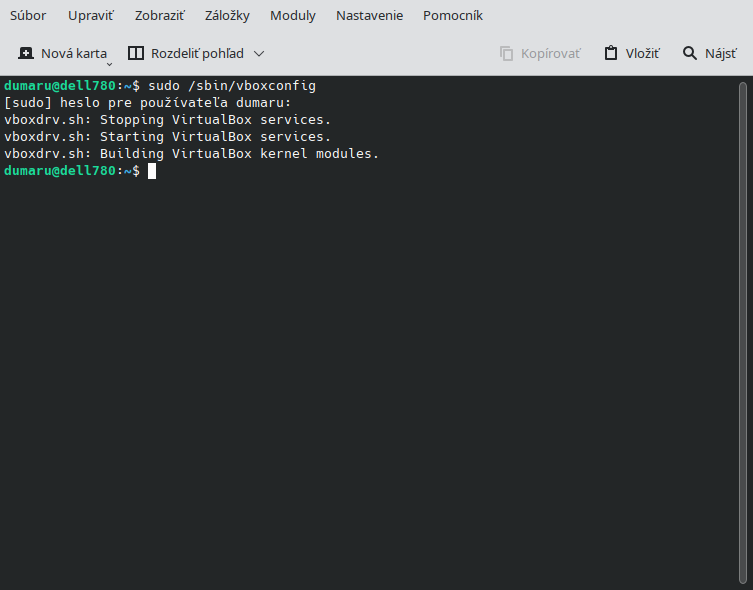
Task: Click the sudo /sbin/vboxconfig command text
Action: pyautogui.click(x=232, y=86)
